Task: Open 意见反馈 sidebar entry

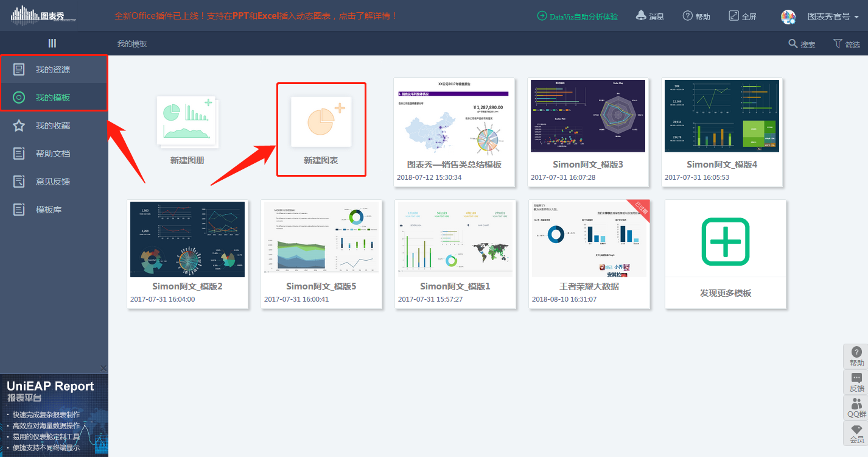Action: (54, 182)
